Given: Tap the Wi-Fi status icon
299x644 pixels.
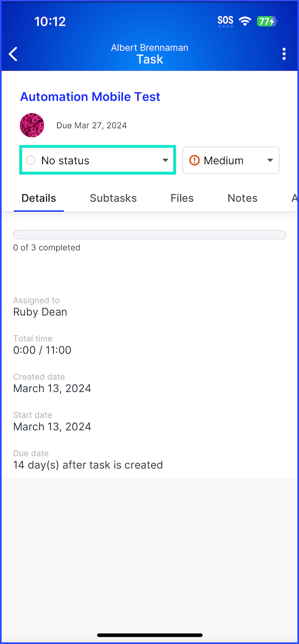Looking at the screenshot, I should tap(245, 21).
